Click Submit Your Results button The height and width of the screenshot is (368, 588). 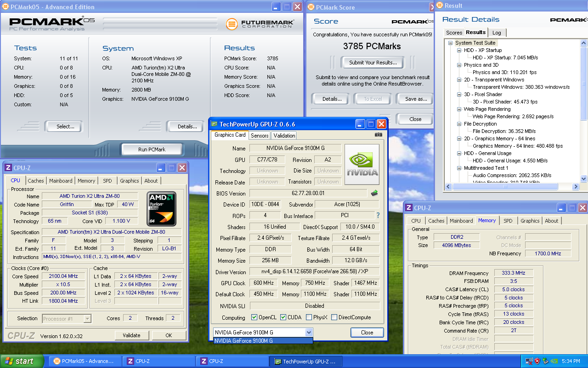click(373, 63)
